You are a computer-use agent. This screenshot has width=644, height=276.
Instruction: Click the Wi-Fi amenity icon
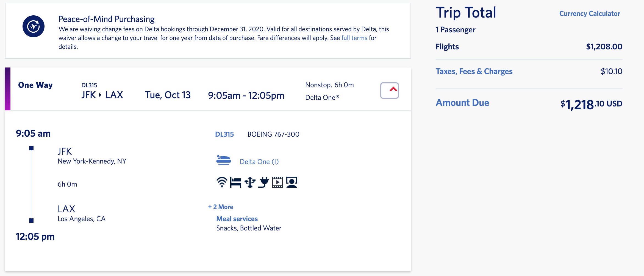[222, 182]
